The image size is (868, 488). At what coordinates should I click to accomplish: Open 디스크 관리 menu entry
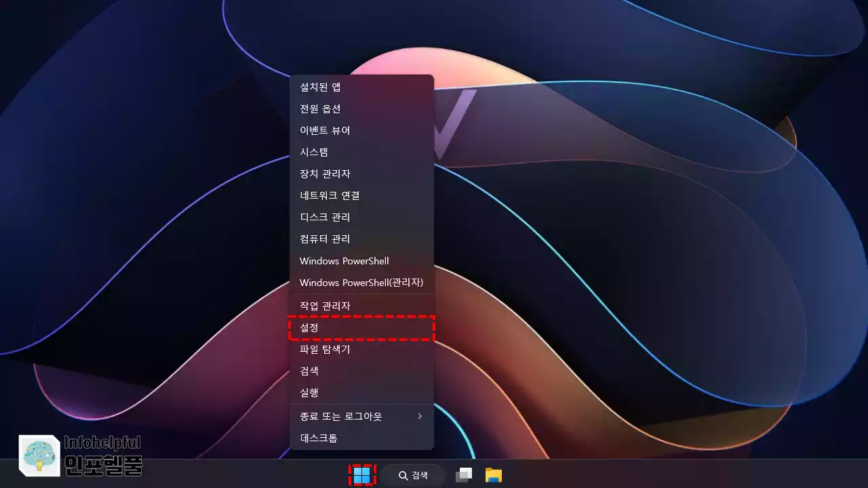point(361,217)
